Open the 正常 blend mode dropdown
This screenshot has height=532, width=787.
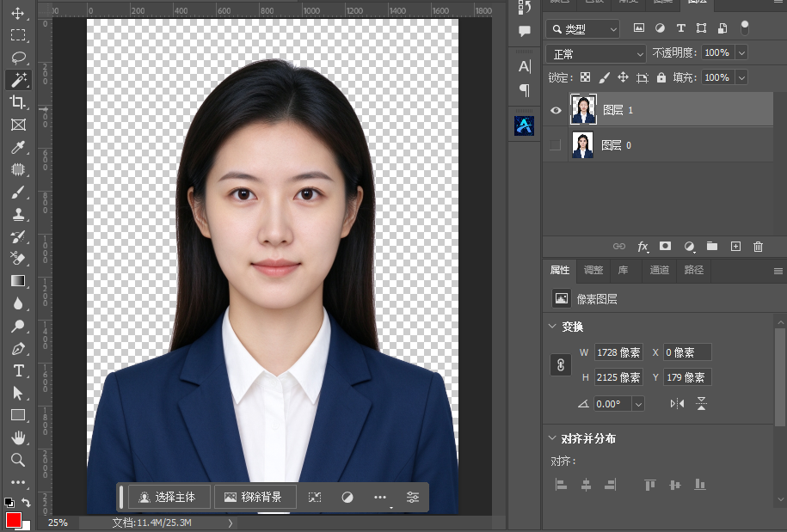(596, 53)
